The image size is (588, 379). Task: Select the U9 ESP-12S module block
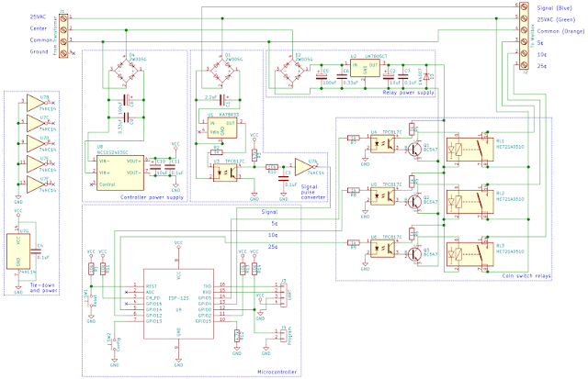tap(178, 304)
